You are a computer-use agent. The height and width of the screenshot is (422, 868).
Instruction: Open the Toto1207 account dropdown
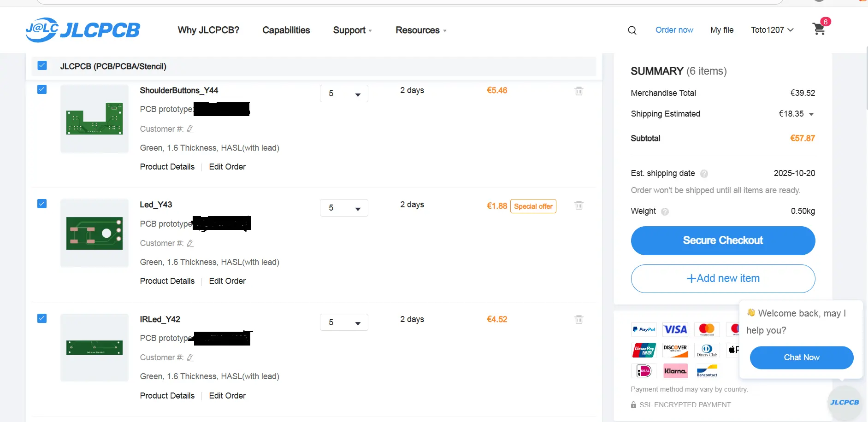tap(772, 30)
